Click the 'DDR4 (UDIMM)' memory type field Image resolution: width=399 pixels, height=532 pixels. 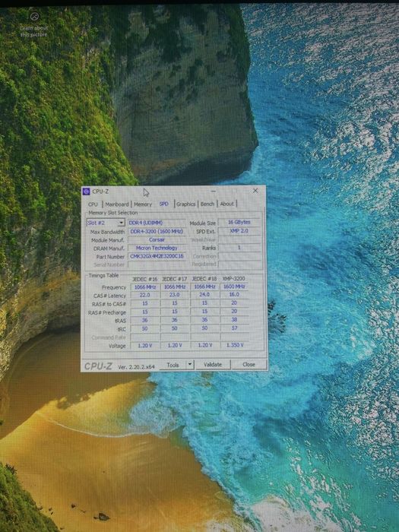pos(157,223)
